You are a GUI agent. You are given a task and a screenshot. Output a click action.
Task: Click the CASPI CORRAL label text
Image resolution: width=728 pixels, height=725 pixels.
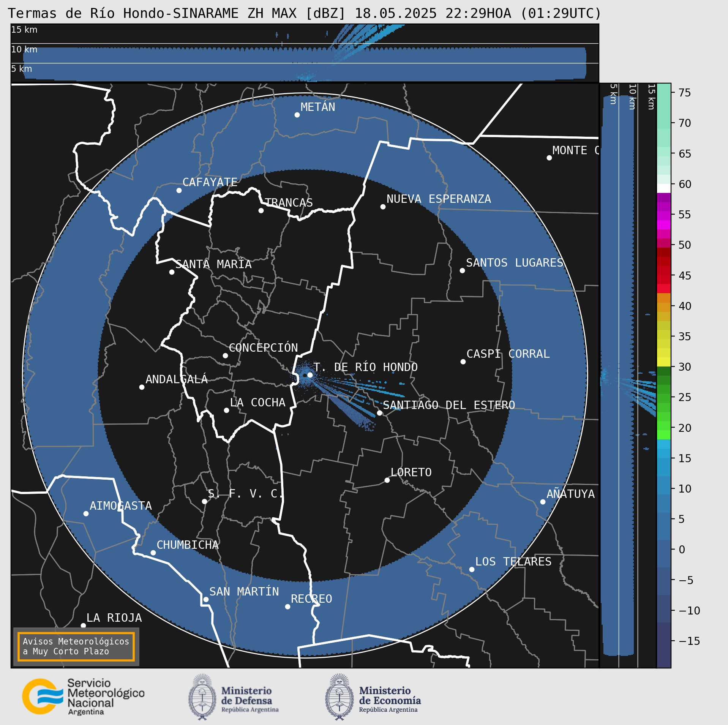508,354
